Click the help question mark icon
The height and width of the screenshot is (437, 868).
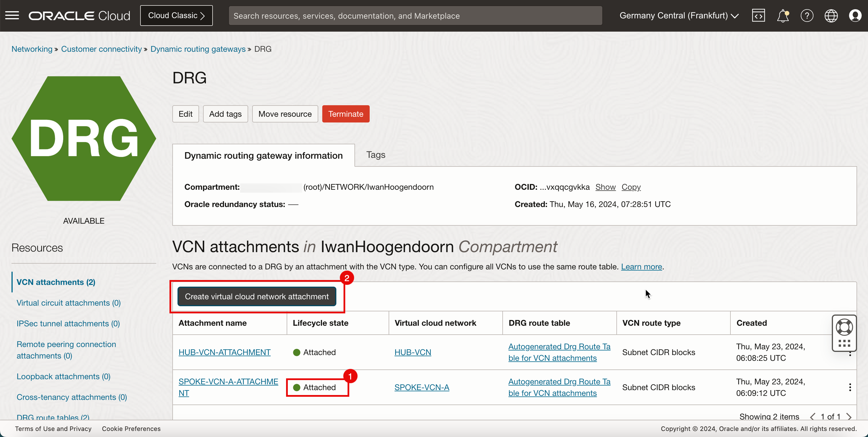click(x=807, y=16)
